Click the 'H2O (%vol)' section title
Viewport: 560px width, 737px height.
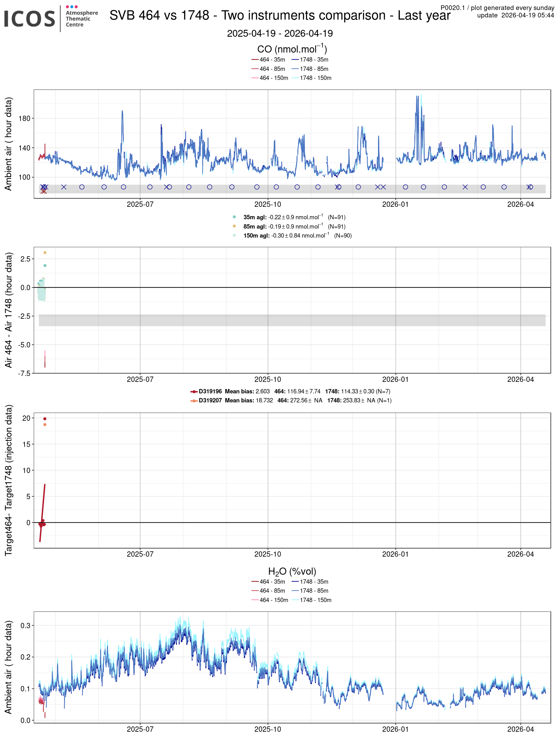pos(292,572)
